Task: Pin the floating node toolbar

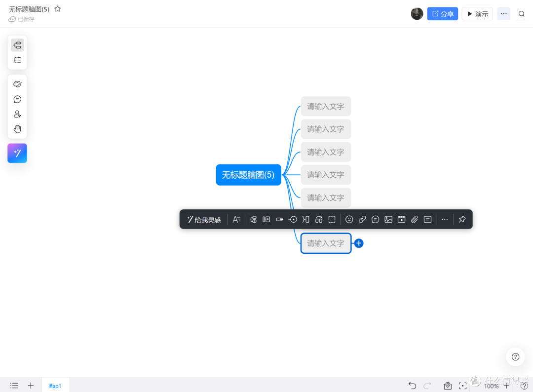Action: click(462, 220)
